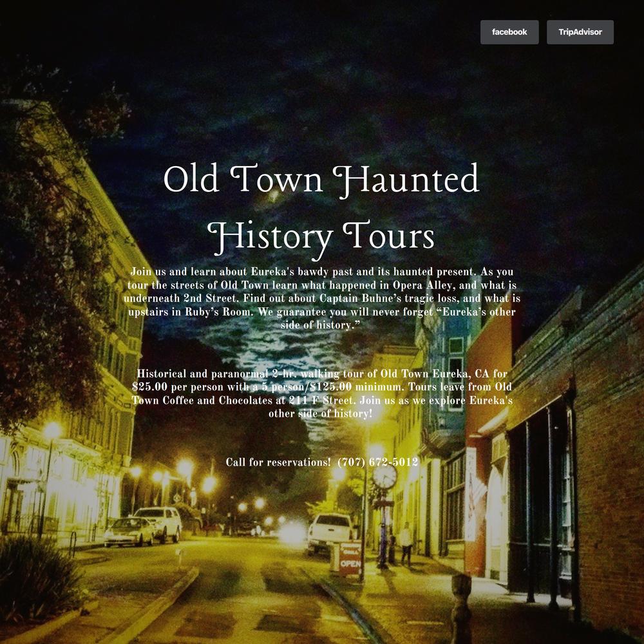
Task: Click the "History Tours" heading line
Action: coord(324,236)
